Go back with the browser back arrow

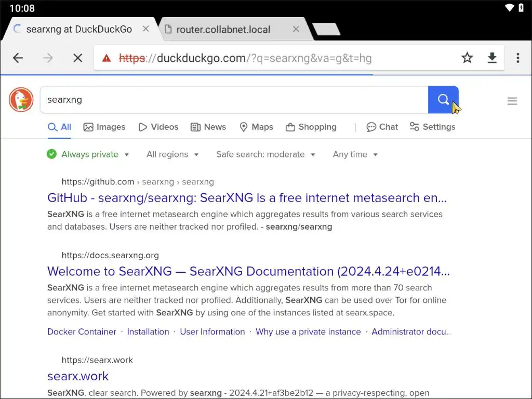coord(18,58)
